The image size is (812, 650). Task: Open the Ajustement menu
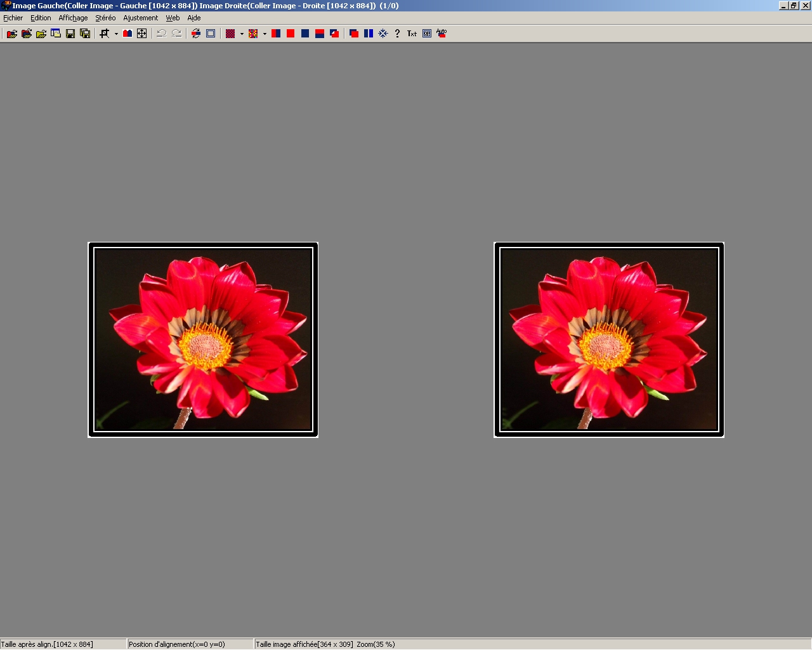tap(140, 18)
